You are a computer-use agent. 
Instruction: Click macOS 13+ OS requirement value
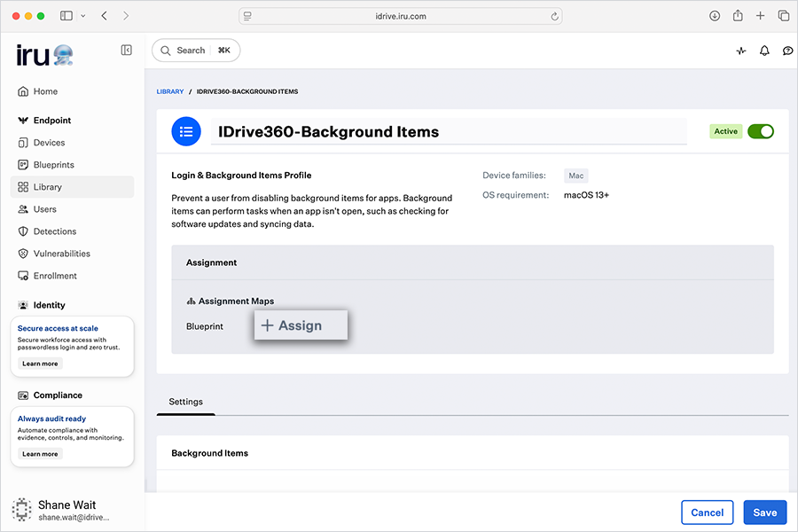click(586, 195)
